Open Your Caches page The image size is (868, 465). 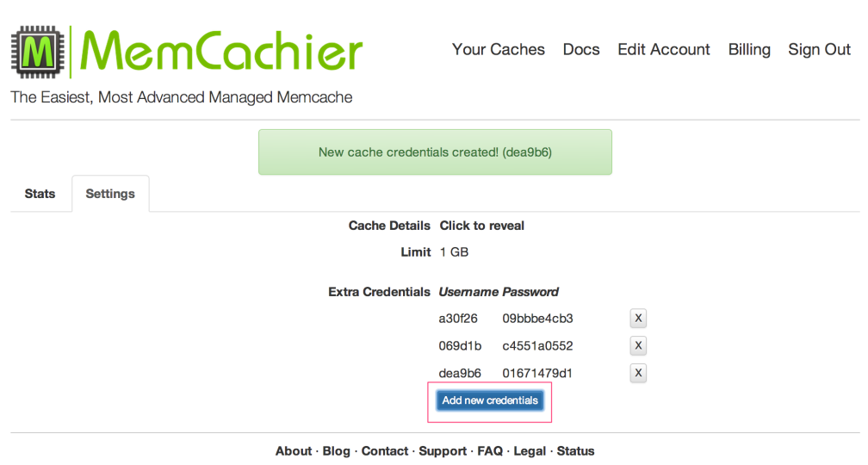499,49
